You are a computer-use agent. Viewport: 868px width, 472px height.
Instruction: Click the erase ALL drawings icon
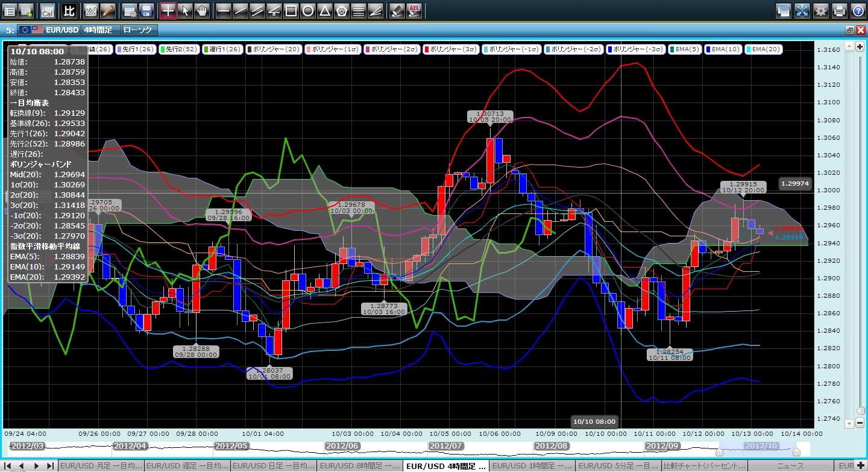(414, 10)
